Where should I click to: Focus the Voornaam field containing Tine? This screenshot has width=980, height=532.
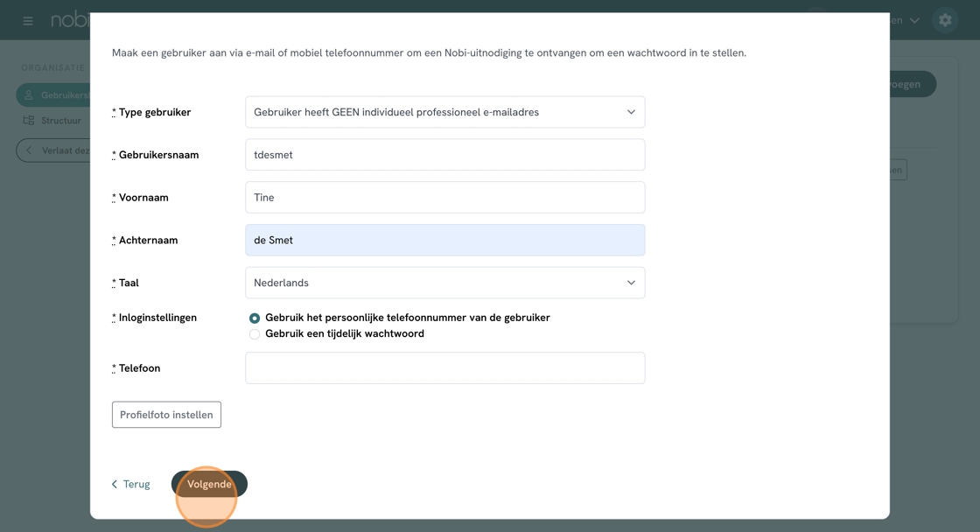[x=444, y=198]
